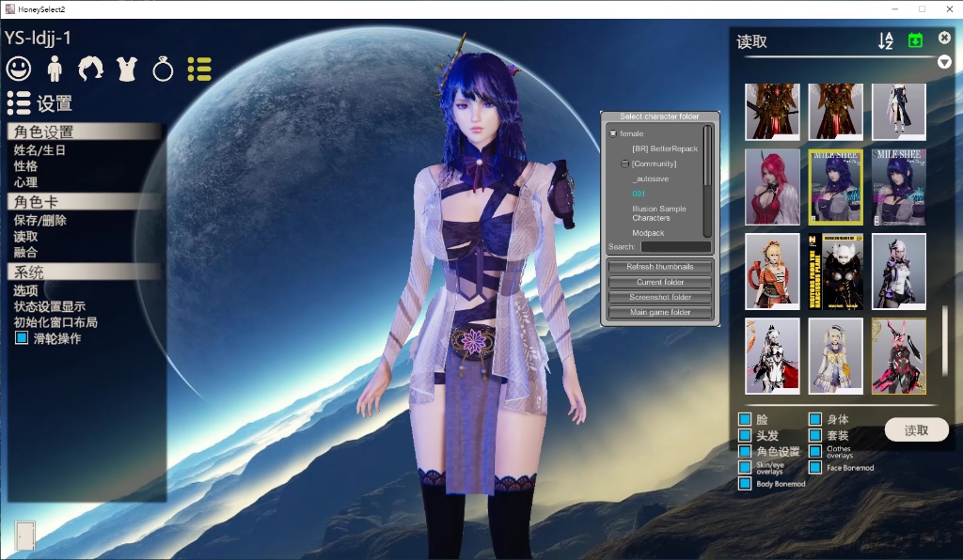
Task: Expand the white triangle dropdown in load panel
Action: [944, 62]
